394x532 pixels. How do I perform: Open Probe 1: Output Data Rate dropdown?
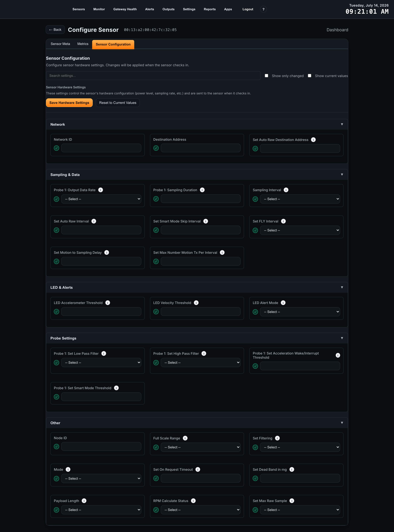pyautogui.click(x=101, y=199)
